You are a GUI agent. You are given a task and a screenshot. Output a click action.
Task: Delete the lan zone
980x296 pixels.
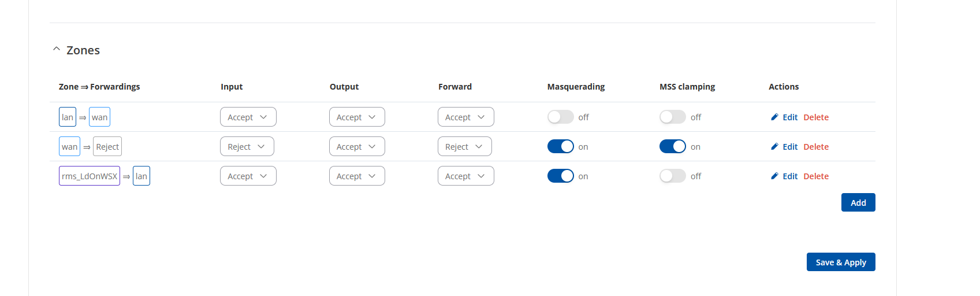(816, 117)
